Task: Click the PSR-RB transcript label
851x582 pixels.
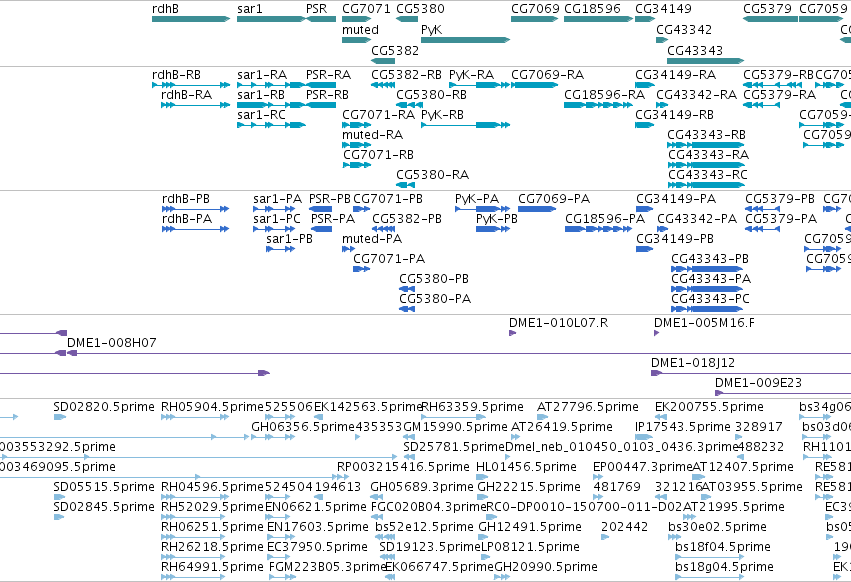Action: pos(327,94)
